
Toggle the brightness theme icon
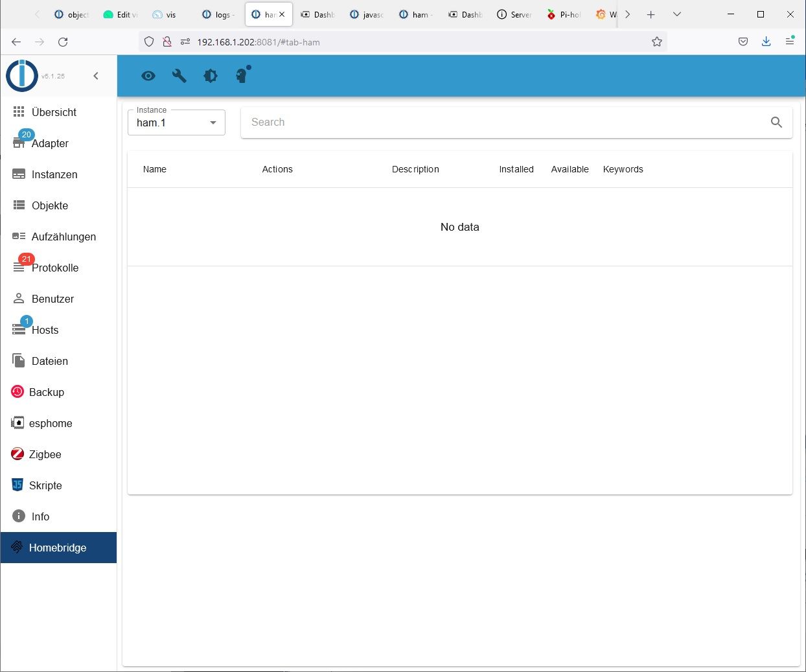[211, 76]
